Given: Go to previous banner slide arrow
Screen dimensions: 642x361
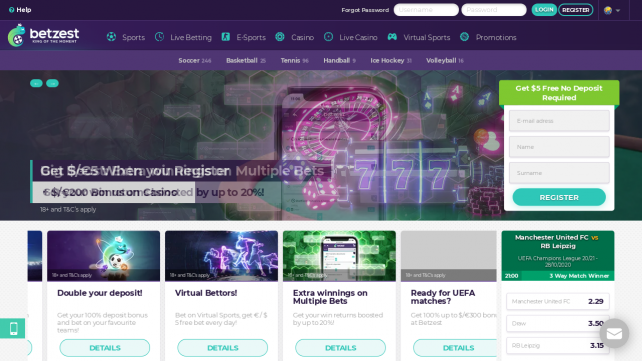Looking at the screenshot, I should tap(36, 83).
